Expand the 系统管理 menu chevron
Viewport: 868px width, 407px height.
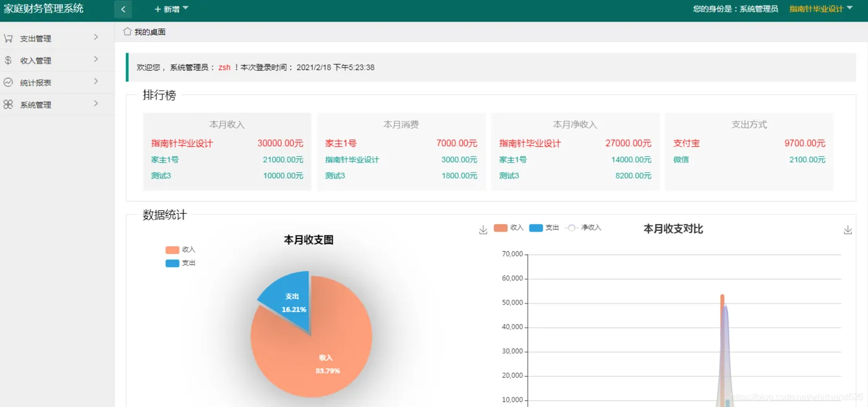[96, 104]
